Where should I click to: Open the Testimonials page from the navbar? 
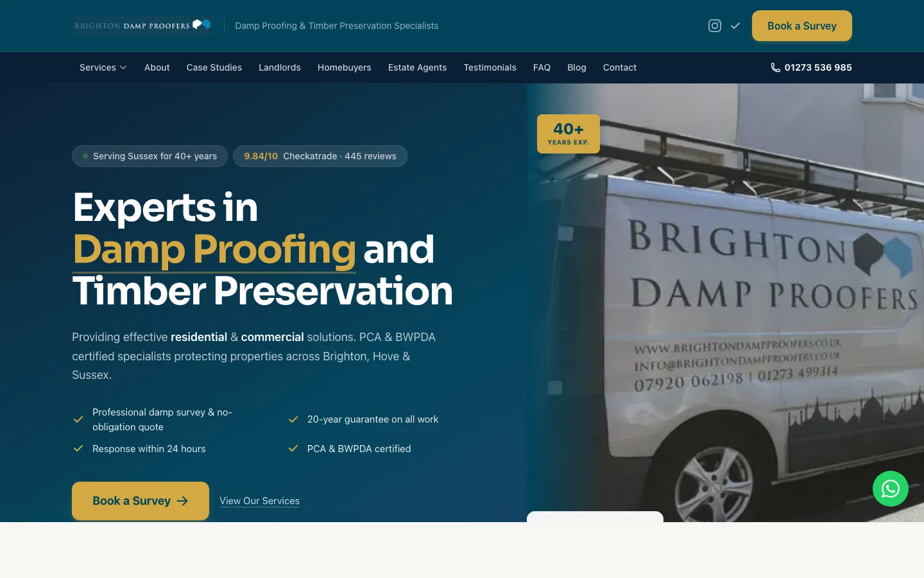click(x=490, y=67)
